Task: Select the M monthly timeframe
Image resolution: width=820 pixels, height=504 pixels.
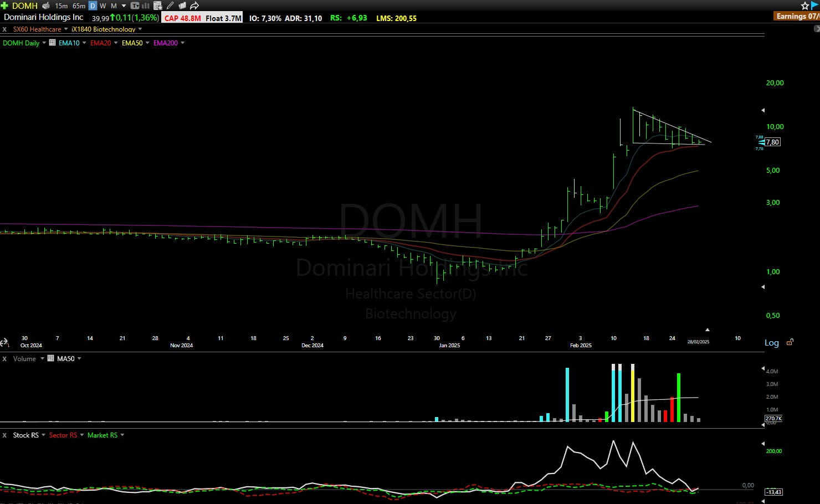Action: click(114, 6)
